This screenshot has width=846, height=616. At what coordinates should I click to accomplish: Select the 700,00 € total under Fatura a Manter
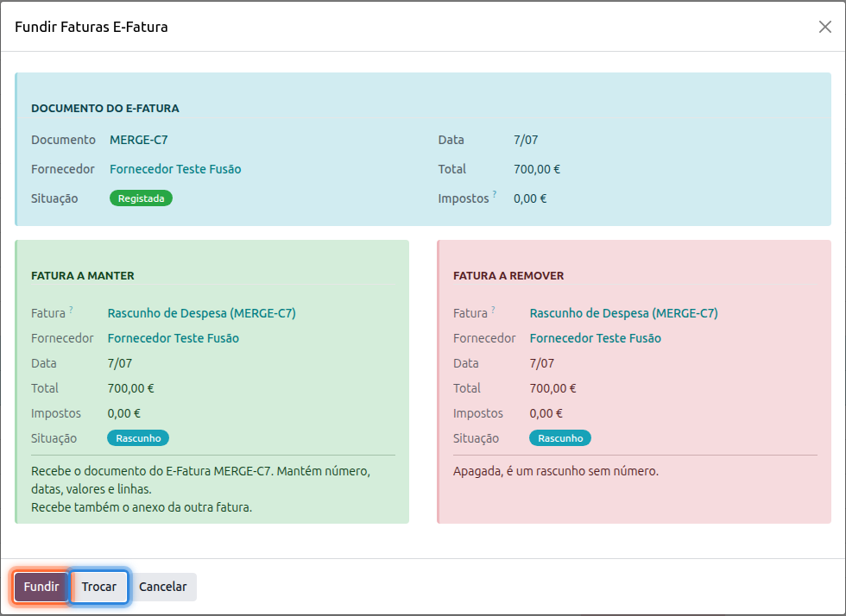(130, 388)
